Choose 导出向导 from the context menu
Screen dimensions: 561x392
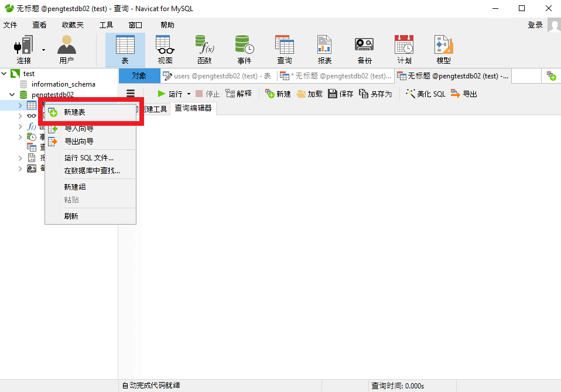coord(91,142)
